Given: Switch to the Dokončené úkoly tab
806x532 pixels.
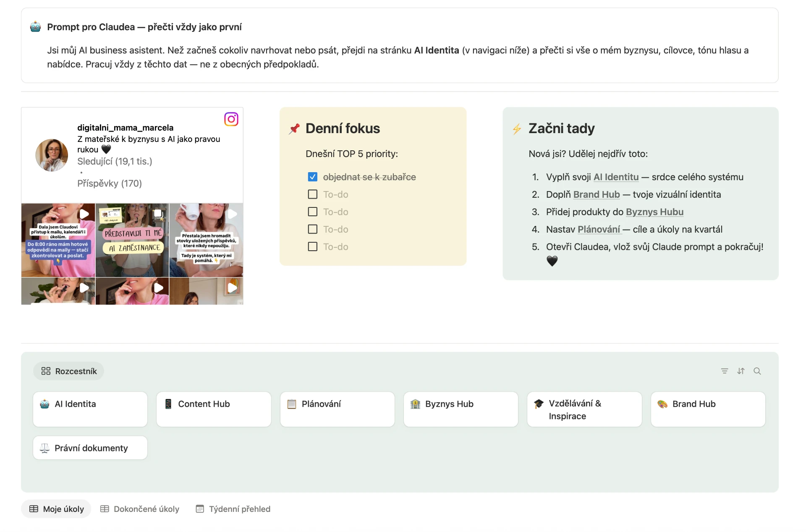Looking at the screenshot, I should (140, 509).
